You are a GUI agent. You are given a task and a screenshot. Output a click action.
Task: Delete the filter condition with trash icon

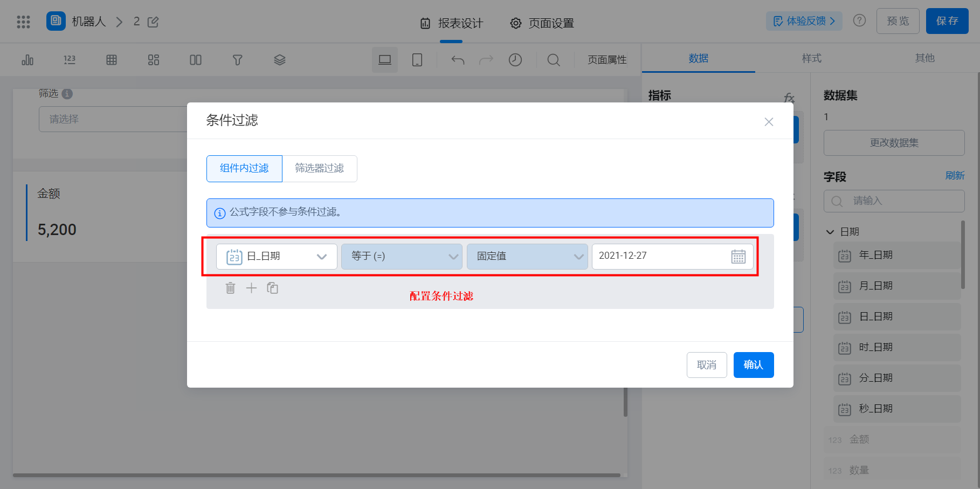(230, 288)
